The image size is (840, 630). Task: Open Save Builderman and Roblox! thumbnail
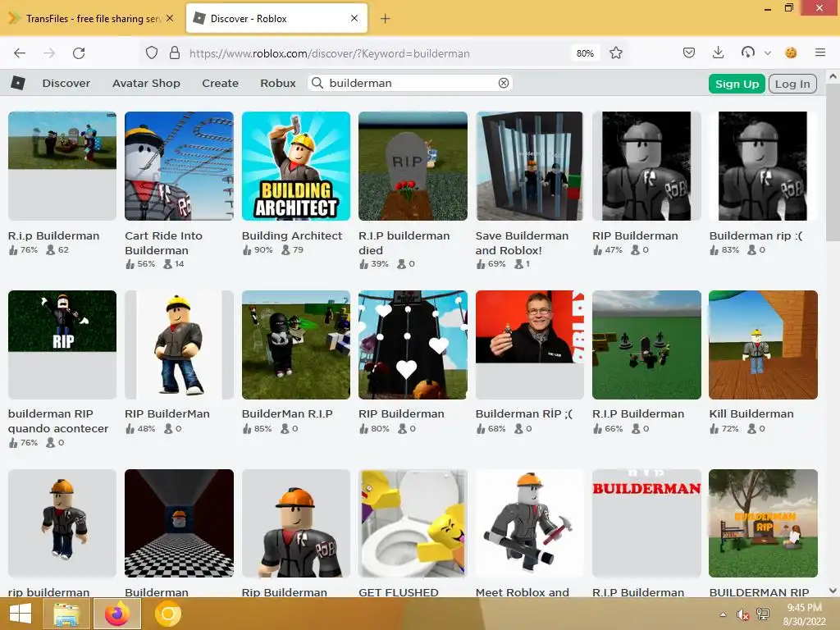click(x=529, y=166)
